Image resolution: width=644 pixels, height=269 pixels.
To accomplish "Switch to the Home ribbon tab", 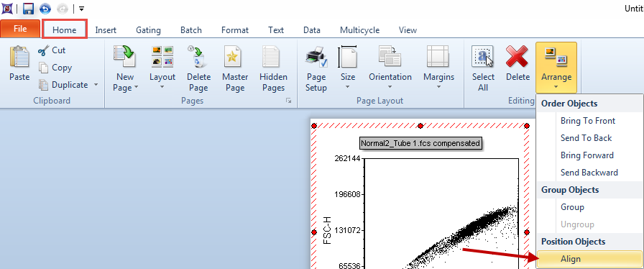I will pyautogui.click(x=65, y=30).
